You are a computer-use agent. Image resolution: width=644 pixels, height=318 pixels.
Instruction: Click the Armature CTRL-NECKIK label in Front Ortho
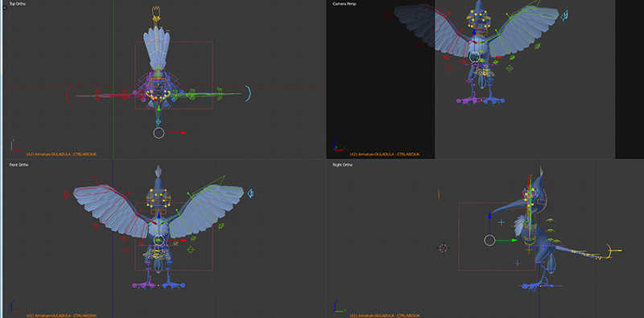click(62, 316)
